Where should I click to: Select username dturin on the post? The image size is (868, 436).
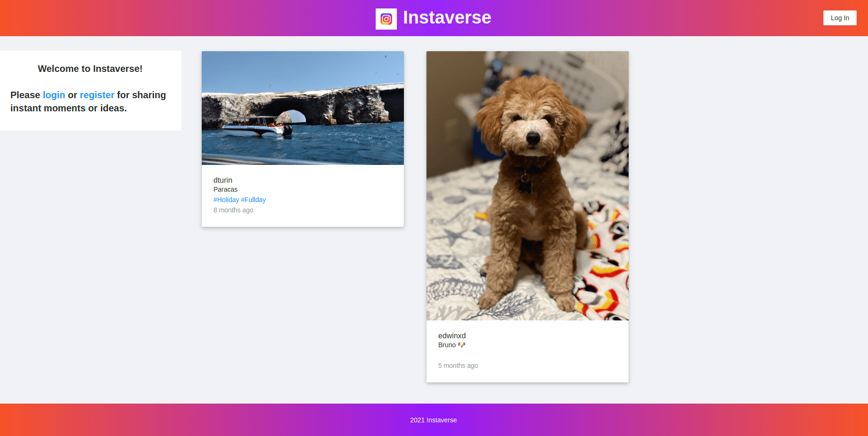tap(223, 180)
